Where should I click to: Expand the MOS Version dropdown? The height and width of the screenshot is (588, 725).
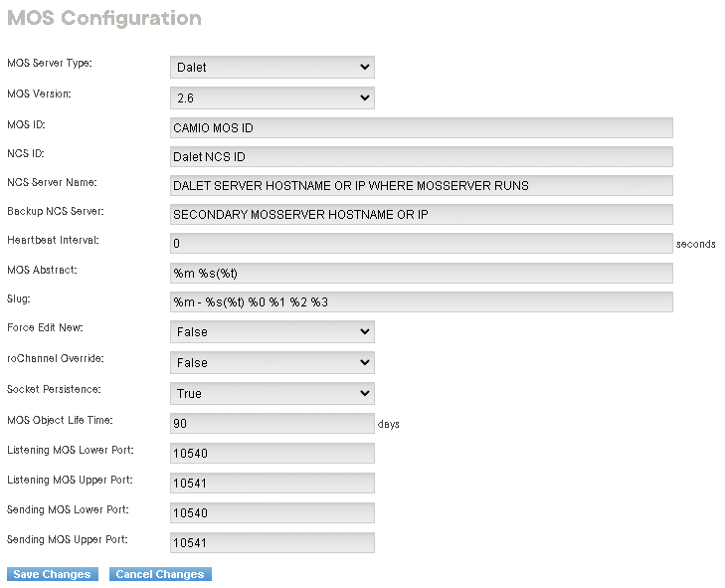coord(272,98)
